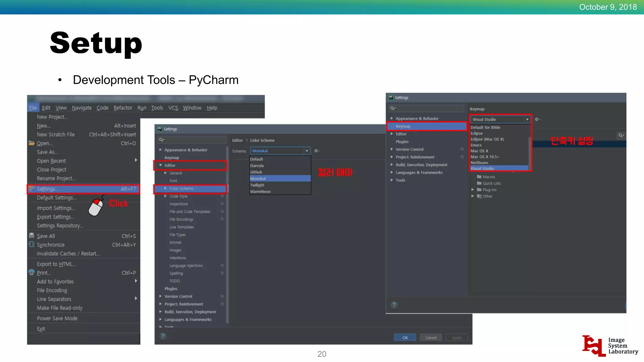Image resolution: width=644 pixels, height=362 pixels.
Task: Expand Editor in Keymap settings window
Action: coord(392,134)
